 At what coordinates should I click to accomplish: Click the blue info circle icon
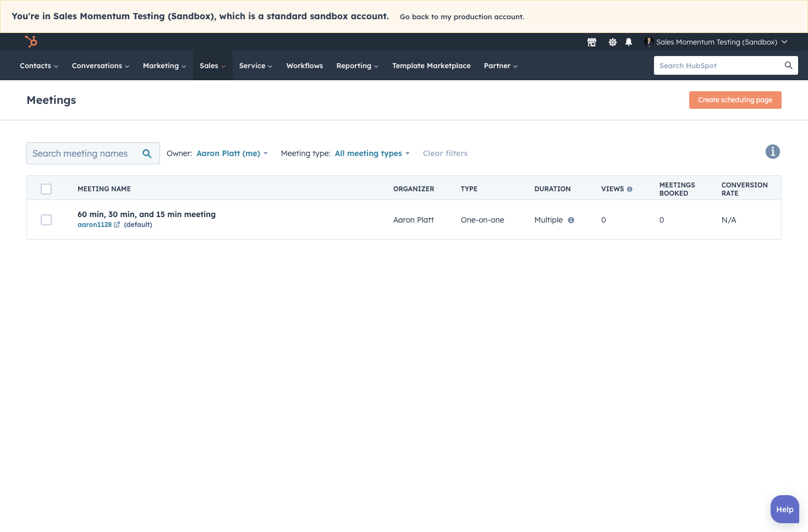point(773,152)
